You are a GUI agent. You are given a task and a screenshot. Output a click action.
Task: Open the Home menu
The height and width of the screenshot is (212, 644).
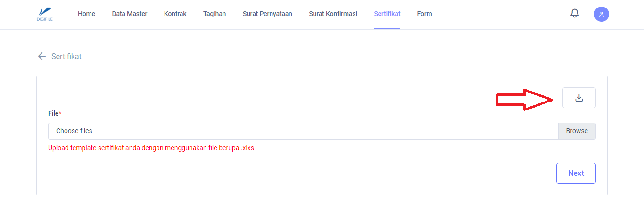(86, 14)
